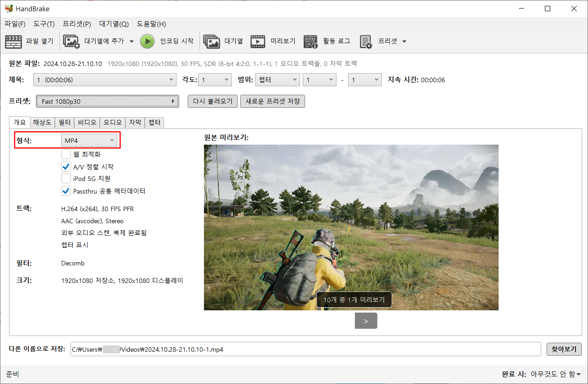Image resolution: width=588 pixels, height=384 pixels.
Task: Open the 제목 title dropdown
Action: tap(105, 80)
